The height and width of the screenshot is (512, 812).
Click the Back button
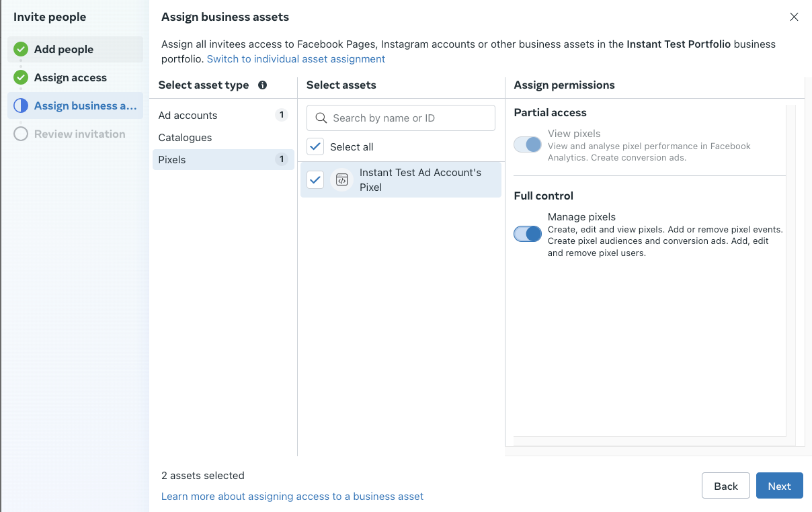pyautogui.click(x=726, y=486)
